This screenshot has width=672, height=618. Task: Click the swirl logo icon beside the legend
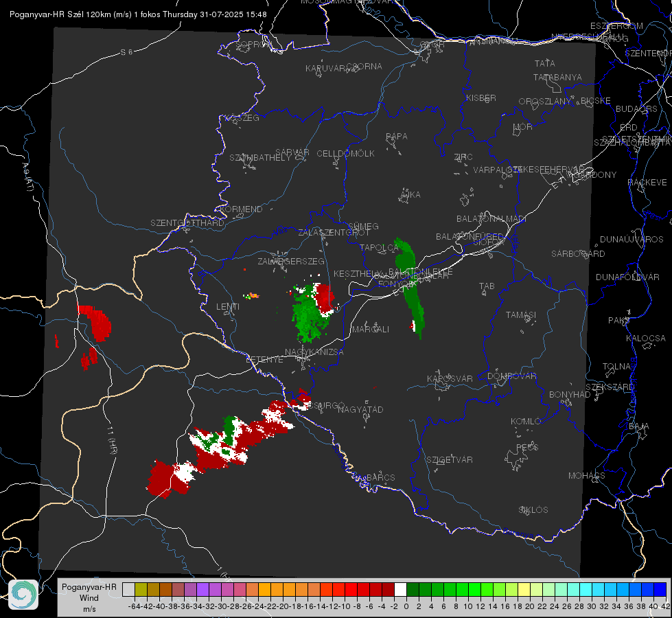[23, 595]
